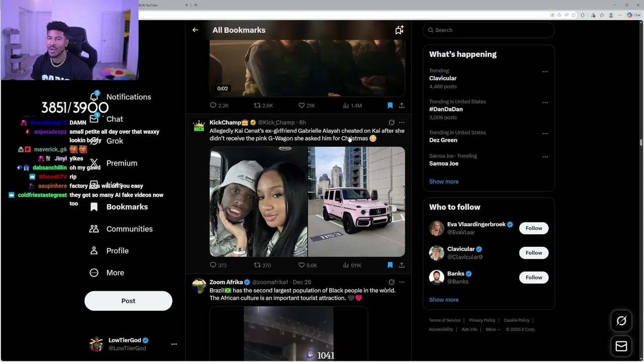The height and width of the screenshot is (362, 644).
Task: Follow the Banks account
Action: click(x=534, y=278)
